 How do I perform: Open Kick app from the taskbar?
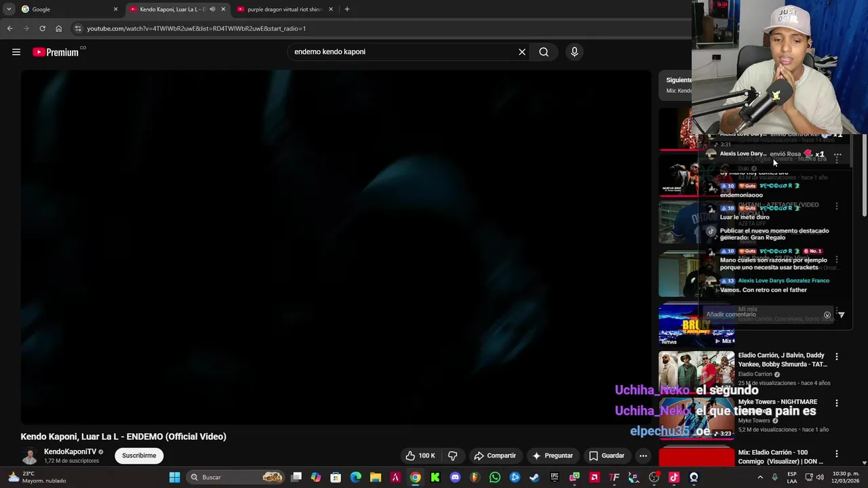pyautogui.click(x=435, y=477)
